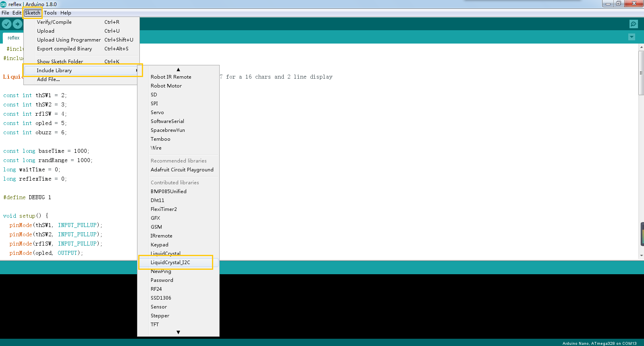This screenshot has width=644, height=346.
Task: Select the GFX library
Action: click(x=178, y=218)
